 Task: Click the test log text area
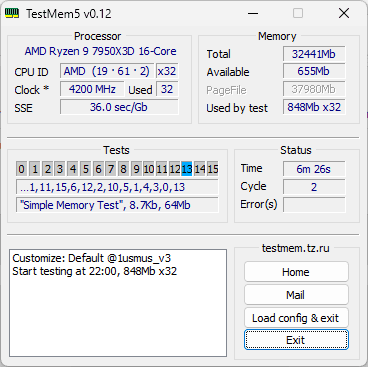[x=118, y=303]
